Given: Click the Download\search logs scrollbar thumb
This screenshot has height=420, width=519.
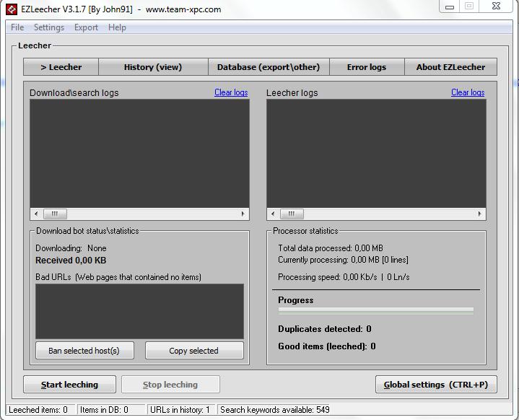Looking at the screenshot, I should 55,214.
